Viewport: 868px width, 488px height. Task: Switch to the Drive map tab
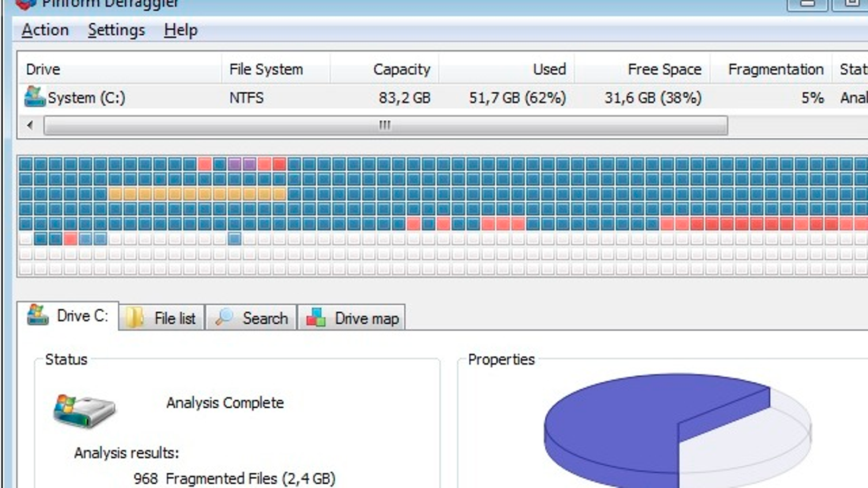[x=352, y=318]
